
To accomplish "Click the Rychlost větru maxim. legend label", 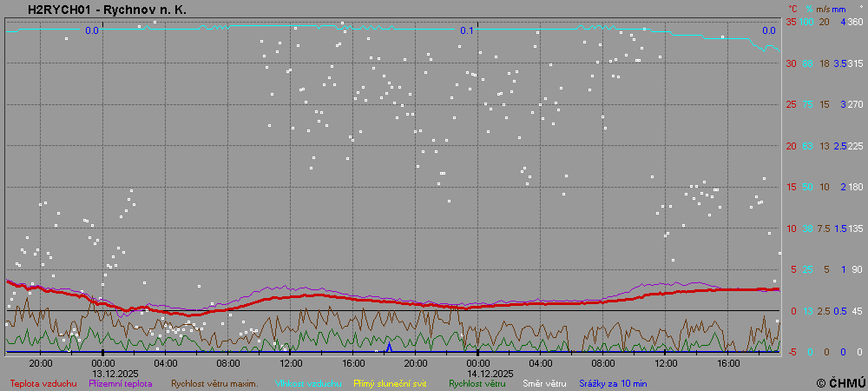I will click(x=214, y=382).
